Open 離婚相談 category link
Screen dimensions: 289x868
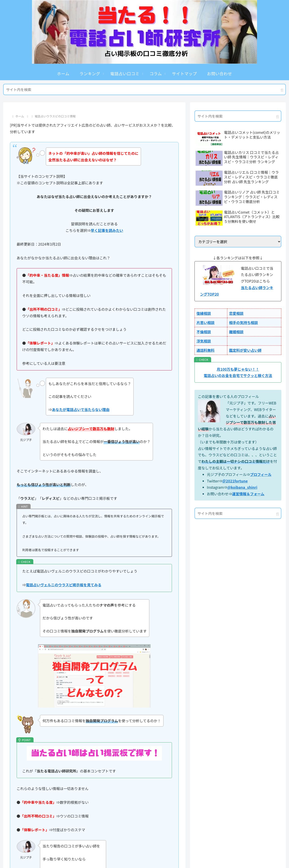coord(236,332)
